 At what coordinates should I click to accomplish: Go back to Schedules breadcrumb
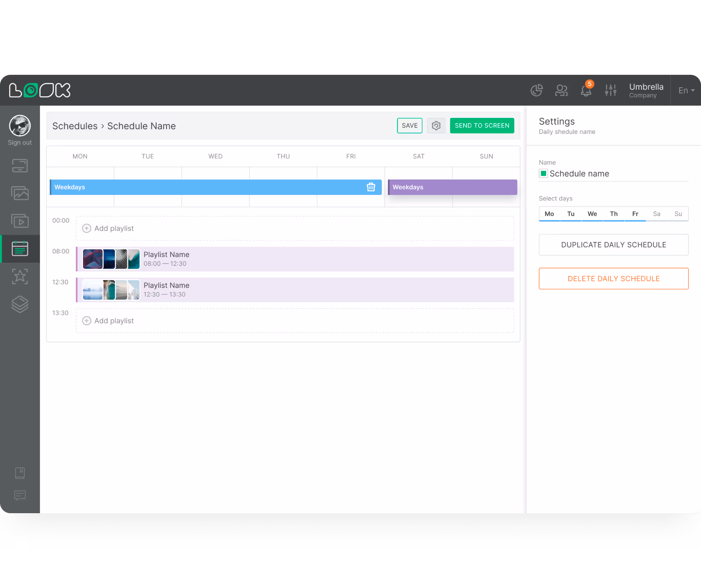point(75,126)
